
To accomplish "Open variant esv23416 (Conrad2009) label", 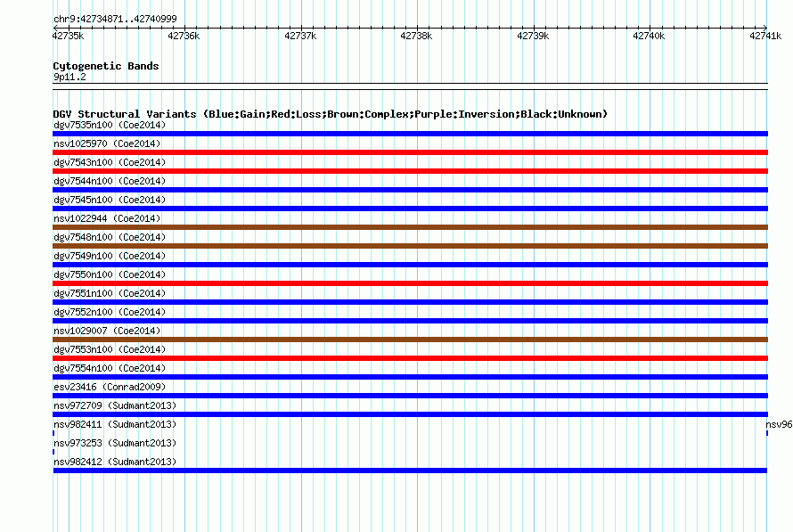I will (x=110, y=387).
